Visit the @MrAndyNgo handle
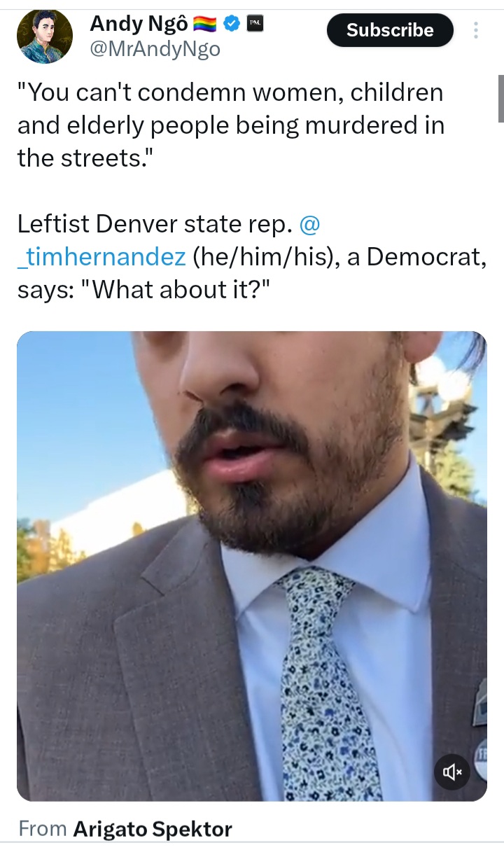 coord(155,49)
